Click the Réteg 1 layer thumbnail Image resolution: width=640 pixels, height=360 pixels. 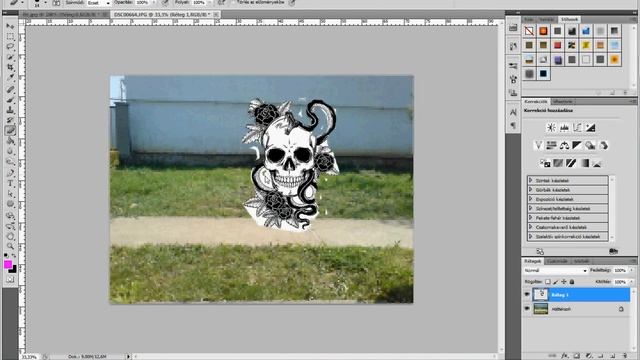541,294
